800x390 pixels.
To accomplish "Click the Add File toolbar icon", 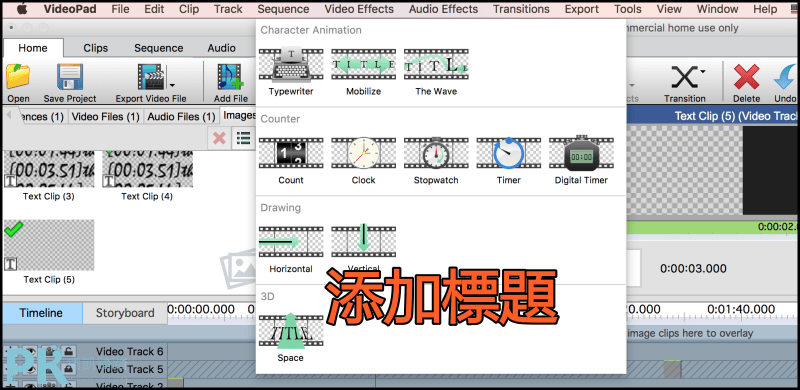I will (x=230, y=77).
